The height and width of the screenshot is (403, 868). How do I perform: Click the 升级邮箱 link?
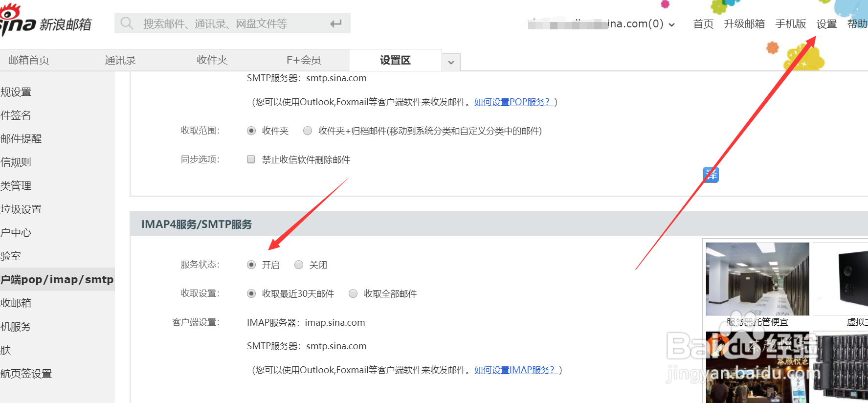point(744,23)
